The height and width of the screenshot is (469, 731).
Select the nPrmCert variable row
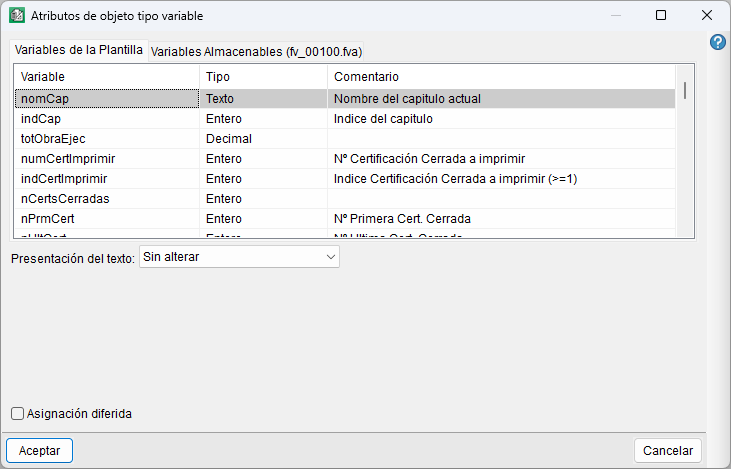345,219
